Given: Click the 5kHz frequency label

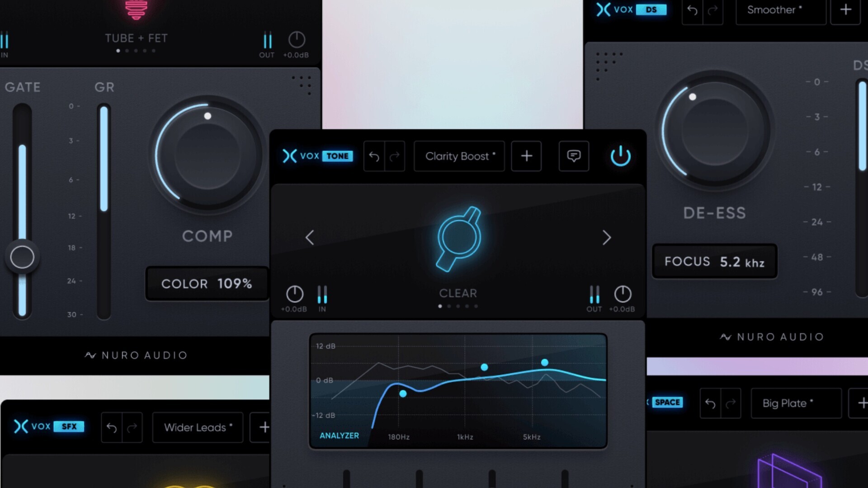Looking at the screenshot, I should (x=532, y=437).
